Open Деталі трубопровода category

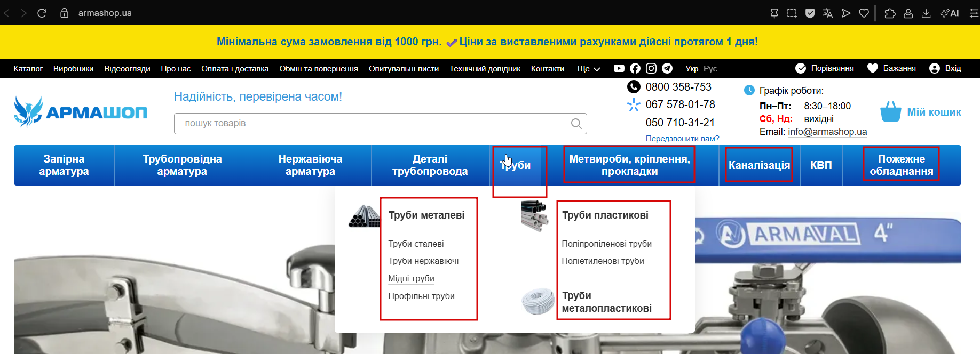(430, 165)
